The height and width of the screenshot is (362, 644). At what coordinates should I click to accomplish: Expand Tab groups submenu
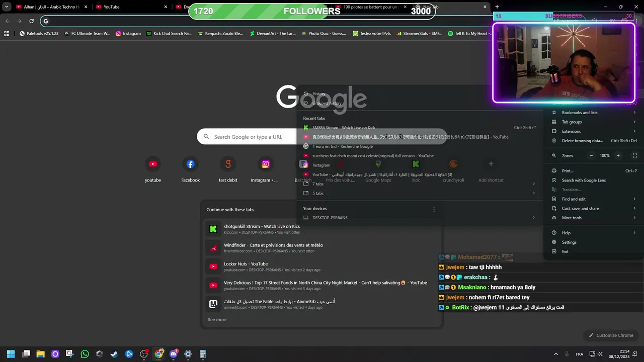594,122
